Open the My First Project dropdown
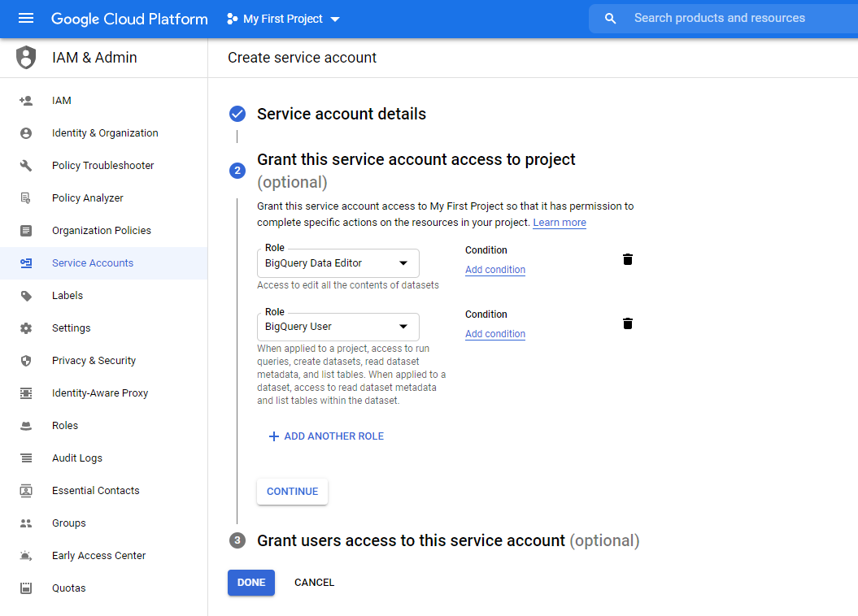This screenshot has height=616, width=858. pyautogui.click(x=283, y=19)
